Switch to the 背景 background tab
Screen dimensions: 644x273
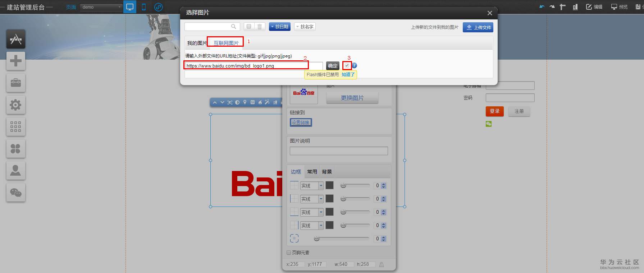tap(327, 172)
